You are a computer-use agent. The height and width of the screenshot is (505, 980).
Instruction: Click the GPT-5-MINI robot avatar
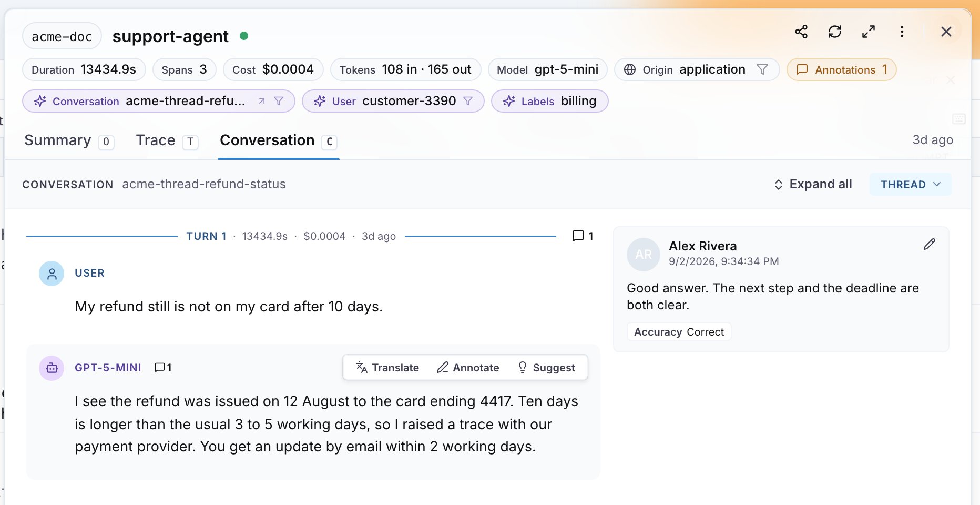click(x=52, y=368)
